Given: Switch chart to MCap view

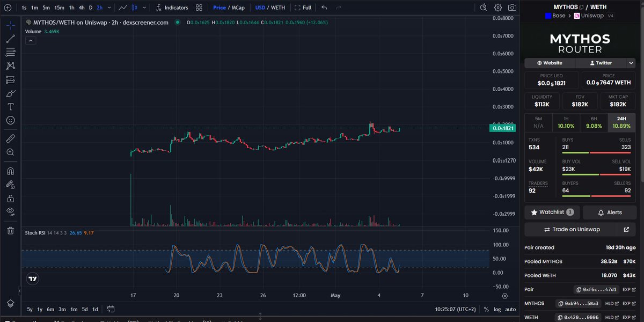Looking at the screenshot, I should (238, 8).
